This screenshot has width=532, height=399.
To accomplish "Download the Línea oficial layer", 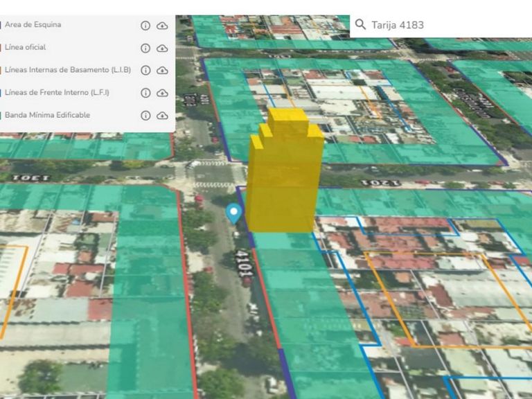I will coord(162,48).
